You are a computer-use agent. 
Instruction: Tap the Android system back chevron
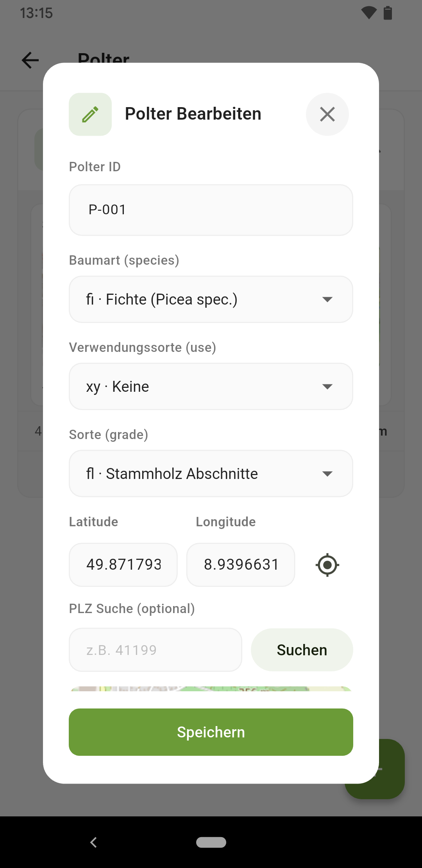click(93, 842)
